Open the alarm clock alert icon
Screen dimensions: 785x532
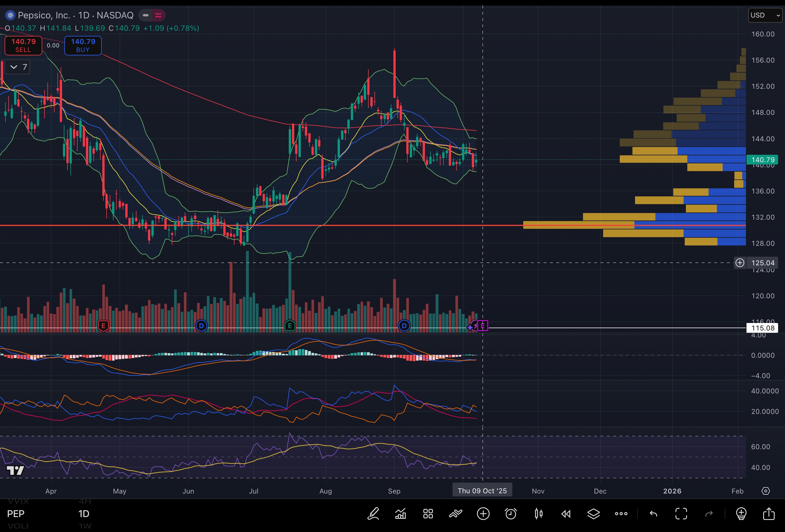pos(511,514)
